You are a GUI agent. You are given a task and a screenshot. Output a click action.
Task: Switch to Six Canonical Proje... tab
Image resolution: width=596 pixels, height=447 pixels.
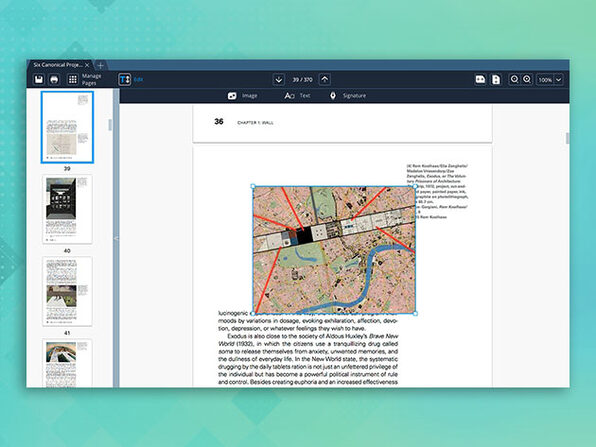58,65
